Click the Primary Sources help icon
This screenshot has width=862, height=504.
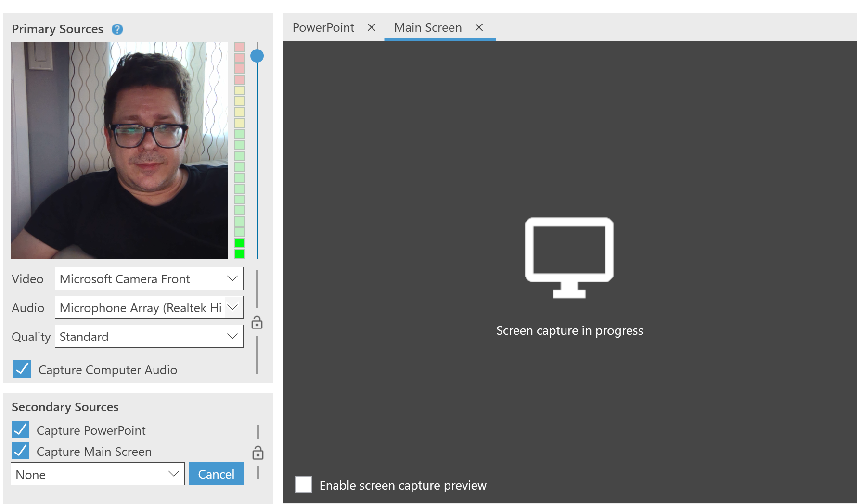coord(117,29)
